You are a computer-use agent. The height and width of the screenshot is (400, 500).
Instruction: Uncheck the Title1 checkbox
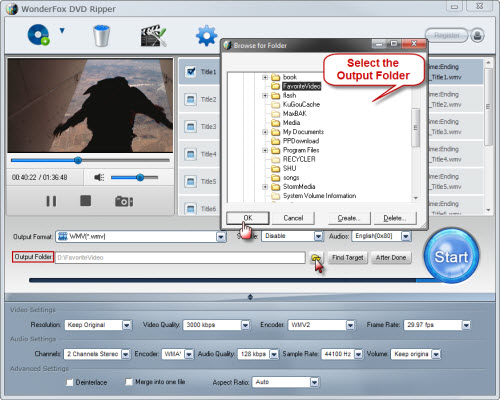(191, 72)
